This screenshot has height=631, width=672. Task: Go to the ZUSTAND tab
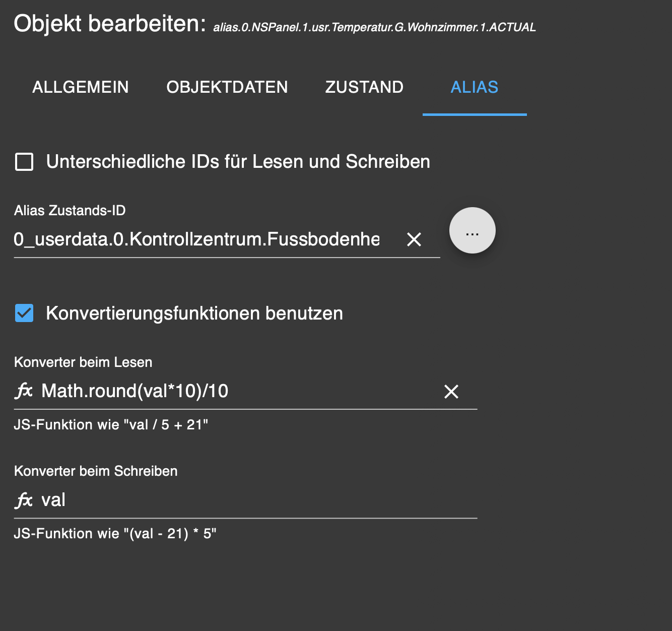click(364, 87)
